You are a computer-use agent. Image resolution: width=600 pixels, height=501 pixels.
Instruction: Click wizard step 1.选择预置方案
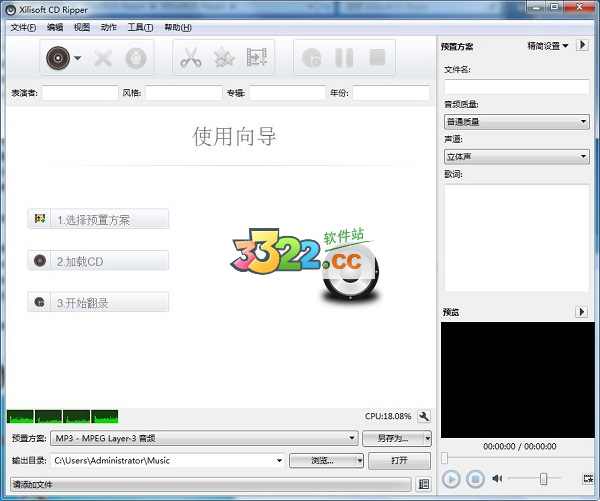(98, 219)
